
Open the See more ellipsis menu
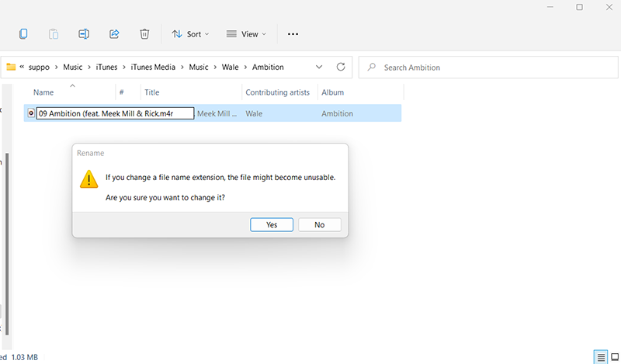pos(293,34)
